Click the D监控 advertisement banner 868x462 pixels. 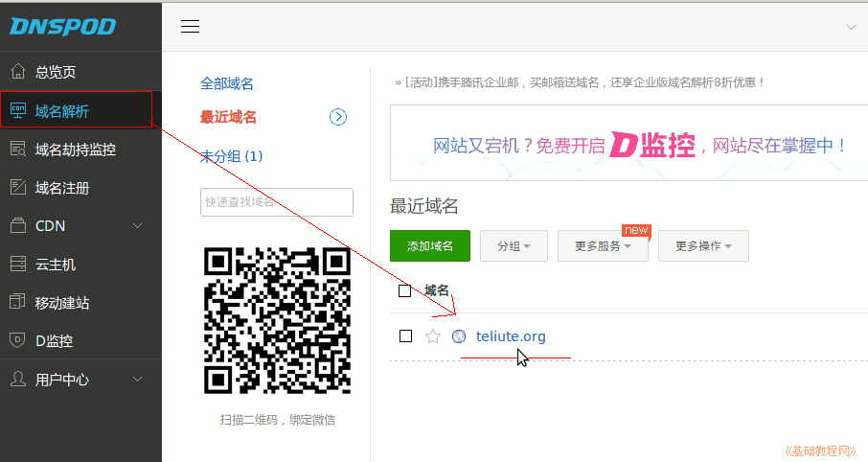pyautogui.click(x=628, y=143)
